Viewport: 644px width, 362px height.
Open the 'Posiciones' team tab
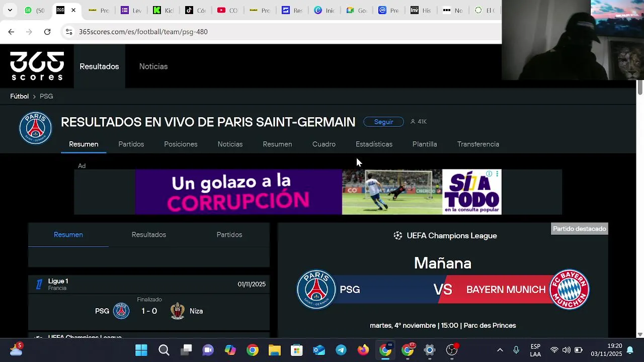pos(181,144)
